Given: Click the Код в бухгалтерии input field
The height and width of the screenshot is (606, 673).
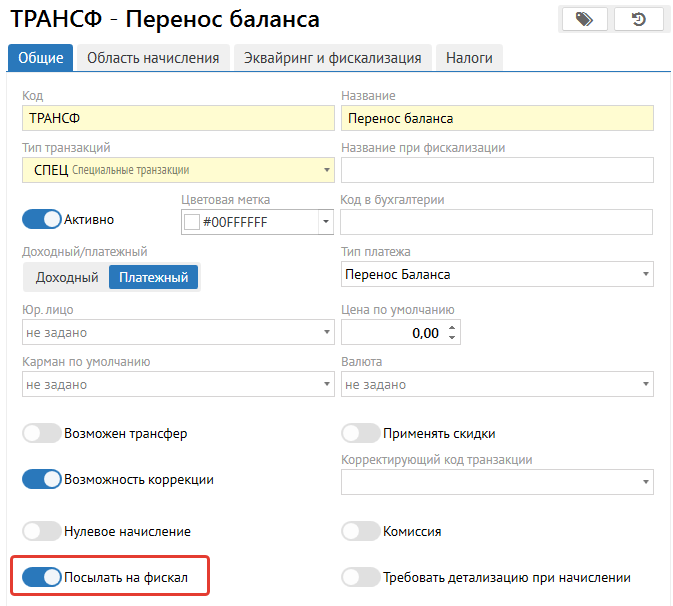Looking at the screenshot, I should coord(496,222).
